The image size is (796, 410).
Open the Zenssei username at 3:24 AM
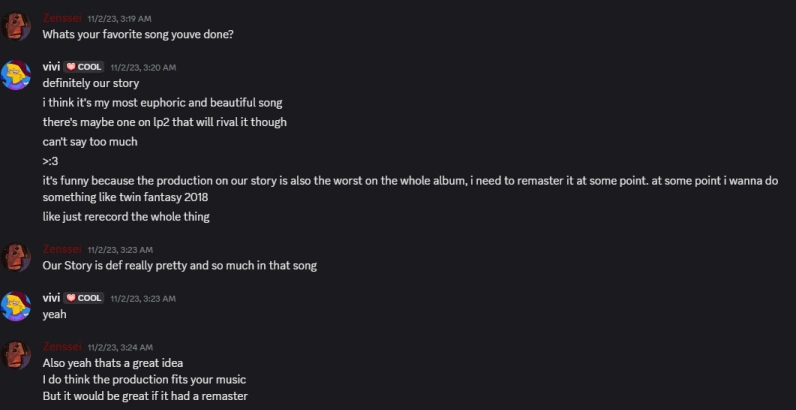tap(62, 347)
